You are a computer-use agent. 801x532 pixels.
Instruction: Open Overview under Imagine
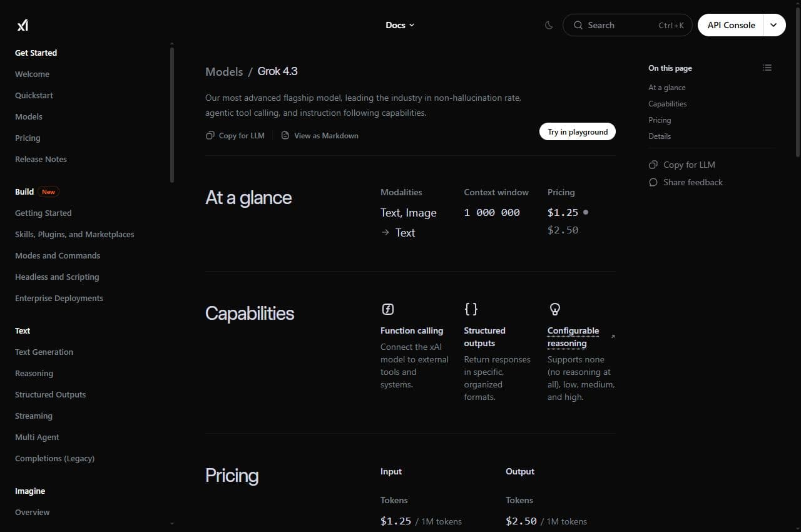[x=32, y=512]
